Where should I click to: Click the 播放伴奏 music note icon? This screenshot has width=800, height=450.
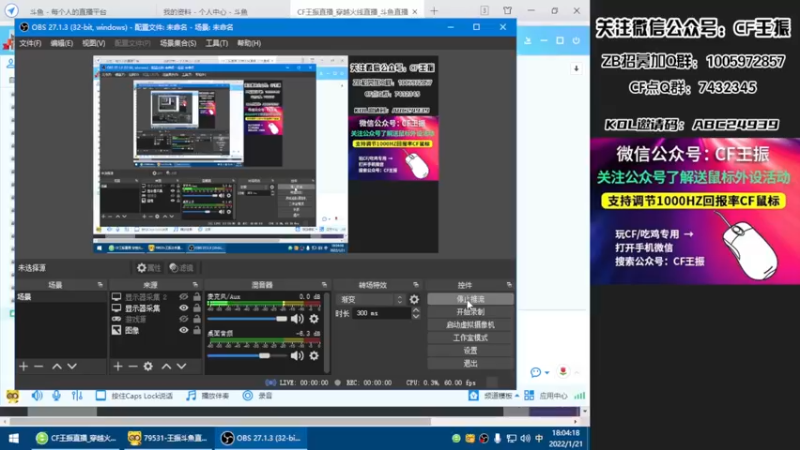coord(191,395)
